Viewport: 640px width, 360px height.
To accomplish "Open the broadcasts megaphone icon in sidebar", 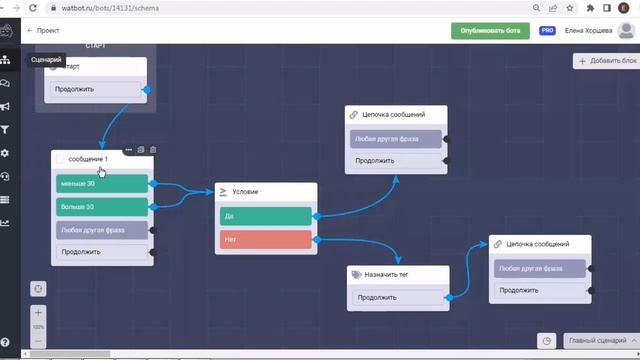I will pyautogui.click(x=5, y=107).
